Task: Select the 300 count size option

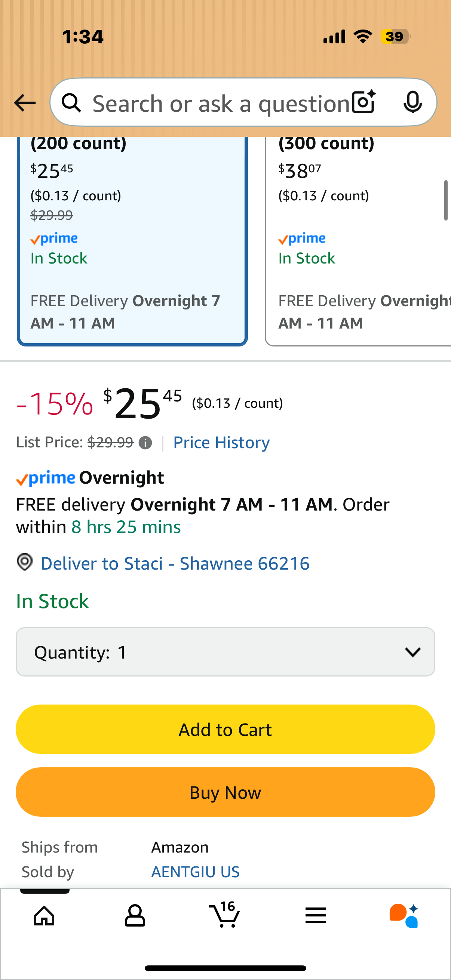Action: pos(358,240)
